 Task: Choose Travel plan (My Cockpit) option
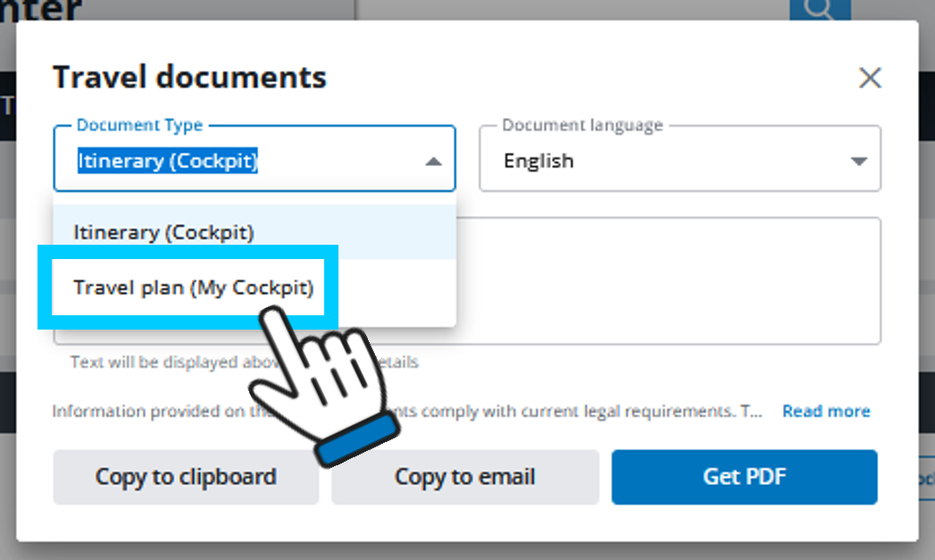tap(194, 288)
